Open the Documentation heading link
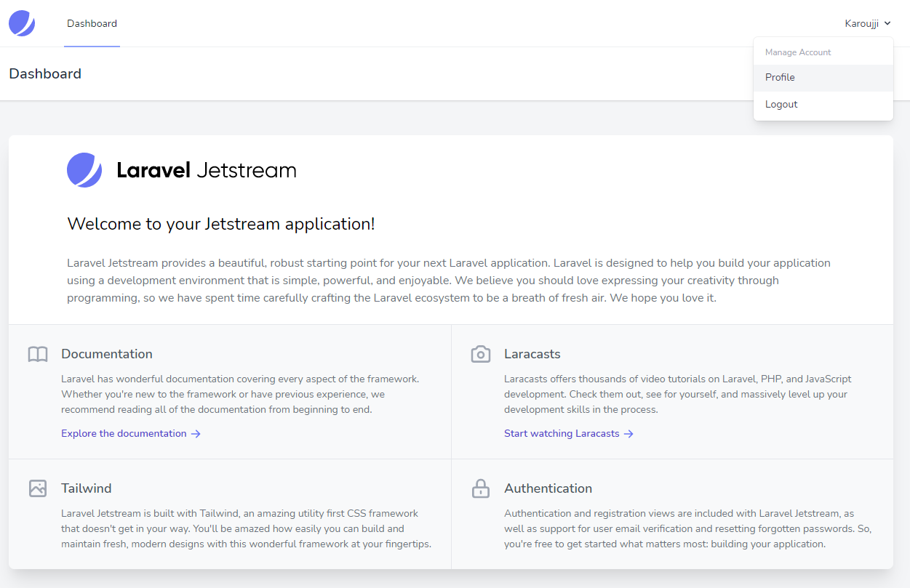This screenshot has height=588, width=910. pyautogui.click(x=107, y=354)
